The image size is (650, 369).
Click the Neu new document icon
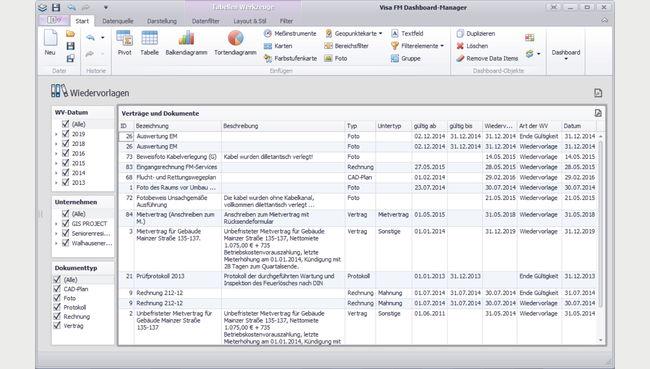50,39
